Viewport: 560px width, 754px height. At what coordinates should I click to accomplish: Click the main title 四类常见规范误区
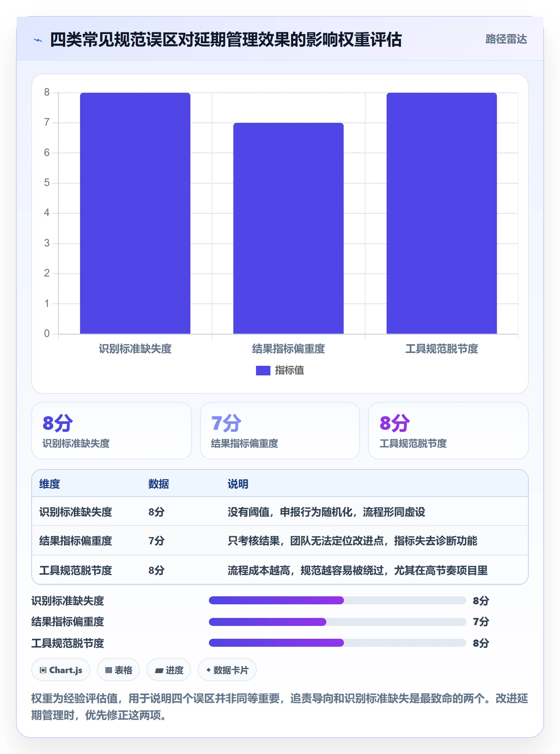pyautogui.click(x=226, y=40)
